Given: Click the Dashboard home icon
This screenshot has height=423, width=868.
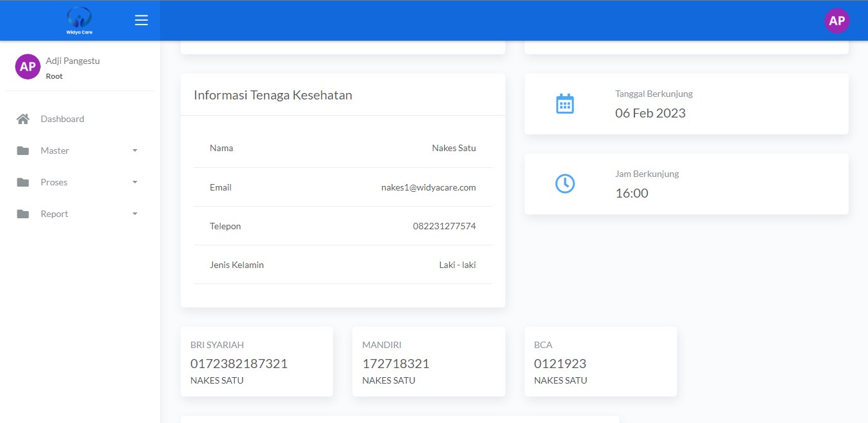Looking at the screenshot, I should pyautogui.click(x=23, y=119).
